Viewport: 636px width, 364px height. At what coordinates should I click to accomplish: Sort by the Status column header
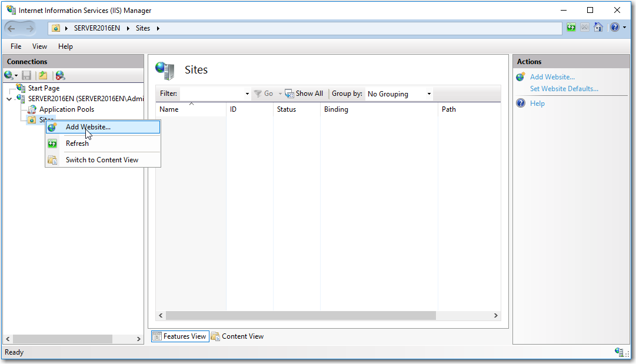[297, 109]
